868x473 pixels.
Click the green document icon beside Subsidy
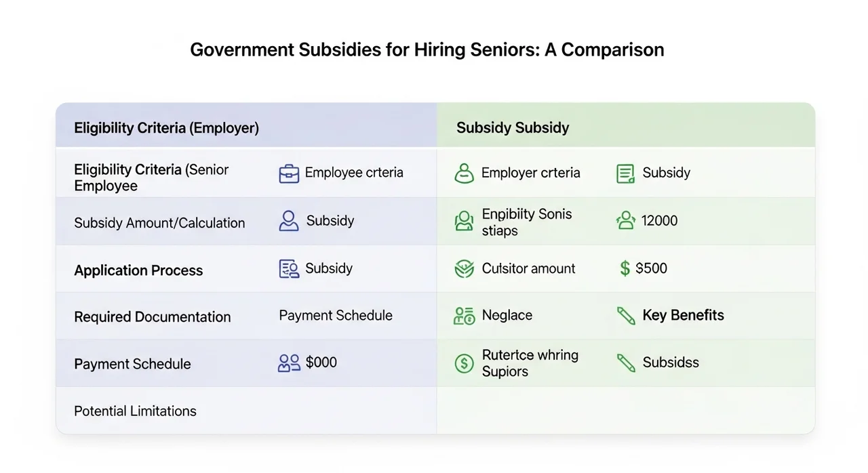pos(625,173)
